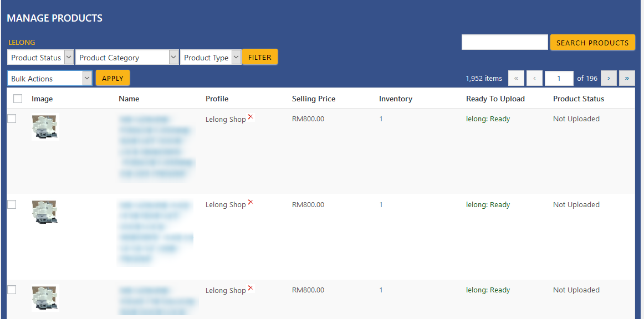Check the second product row checkbox
Viewport: 644px width, 319px height.
click(12, 204)
